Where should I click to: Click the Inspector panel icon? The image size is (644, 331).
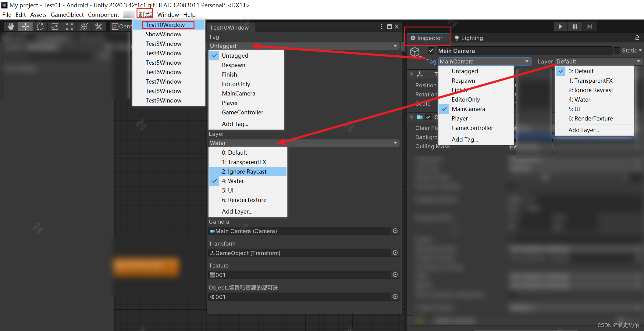tap(414, 38)
